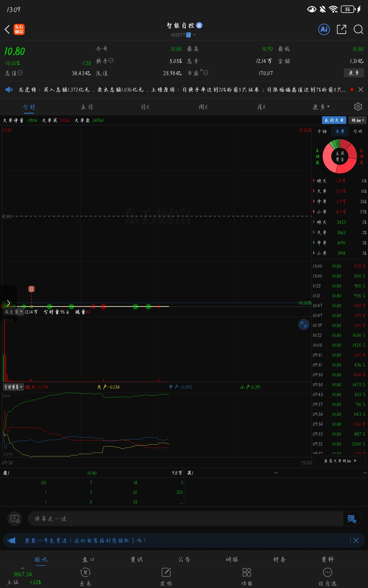Open the 资料 bottom tab
Screen dimensions: 368x588
[x=328, y=559]
